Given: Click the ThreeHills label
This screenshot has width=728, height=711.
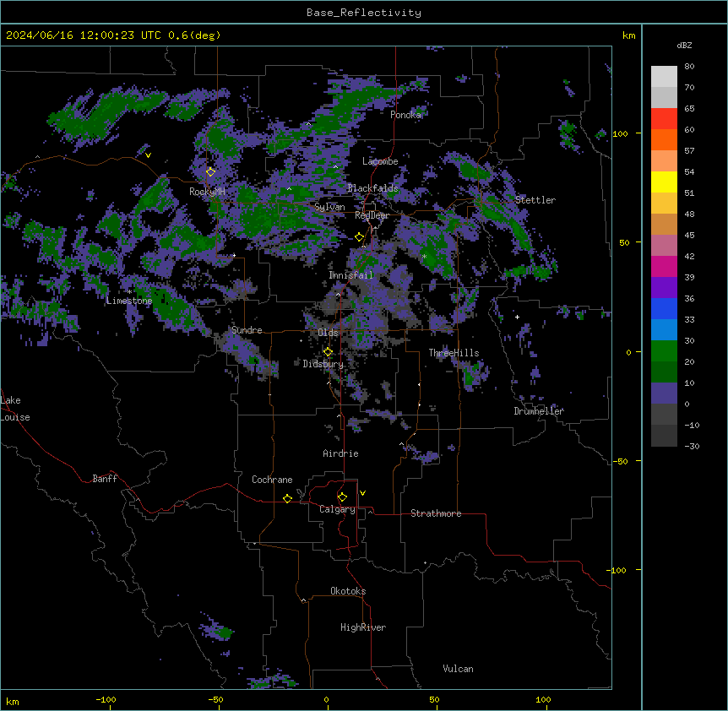Looking at the screenshot, I should click(454, 353).
